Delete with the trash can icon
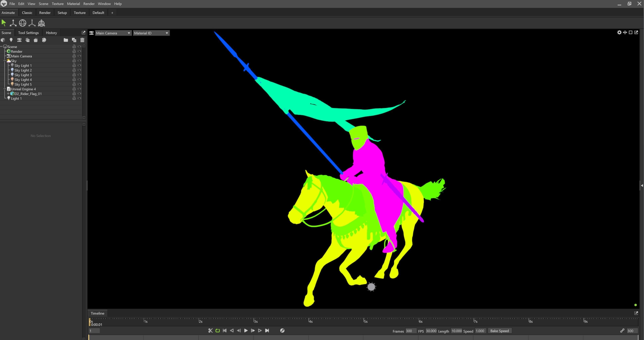The image size is (644, 340). click(82, 40)
